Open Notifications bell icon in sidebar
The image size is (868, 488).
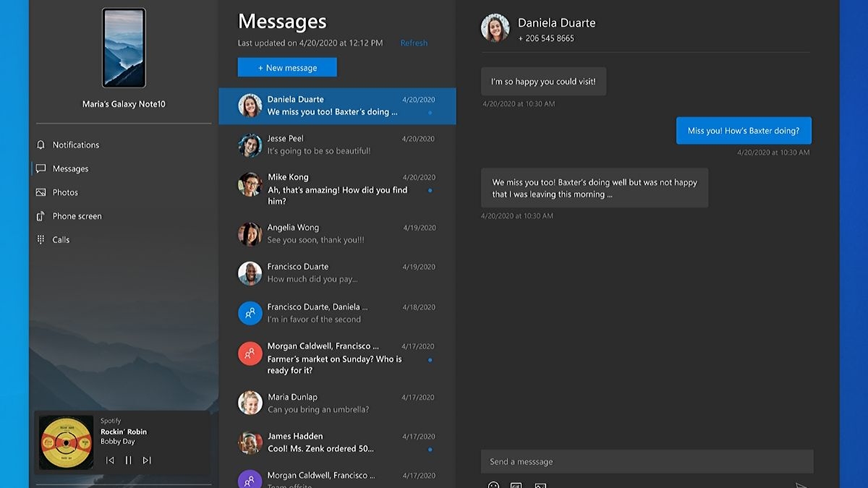(x=41, y=145)
